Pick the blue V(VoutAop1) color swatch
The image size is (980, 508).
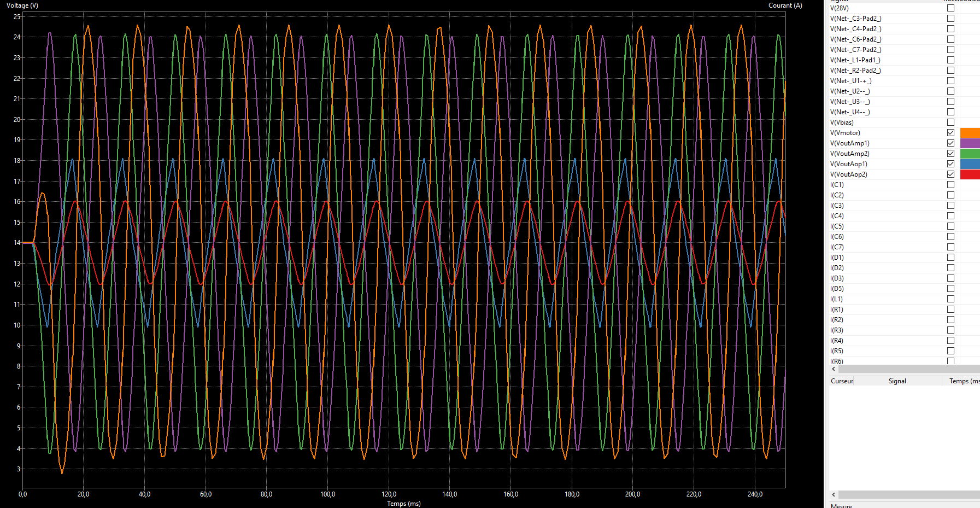(970, 164)
